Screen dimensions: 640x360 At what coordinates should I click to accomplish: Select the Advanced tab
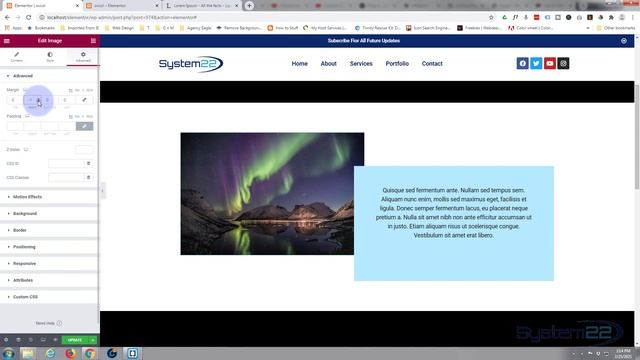[x=83, y=57]
